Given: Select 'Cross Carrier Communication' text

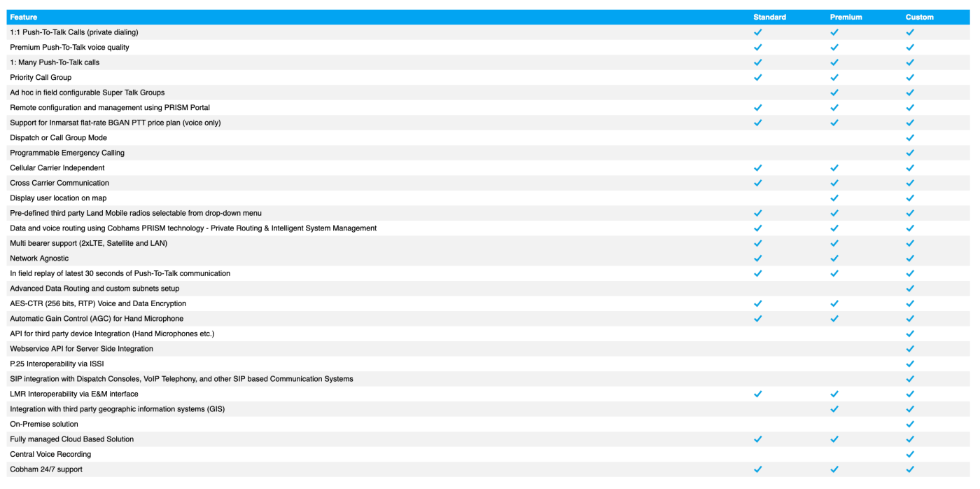Looking at the screenshot, I should pyautogui.click(x=59, y=183).
